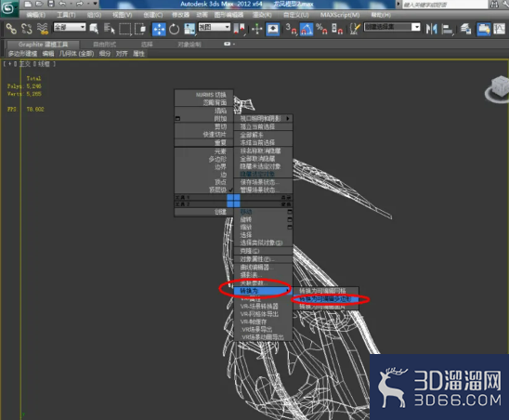Click the 细分 ribbon panel button

[x=105, y=54]
